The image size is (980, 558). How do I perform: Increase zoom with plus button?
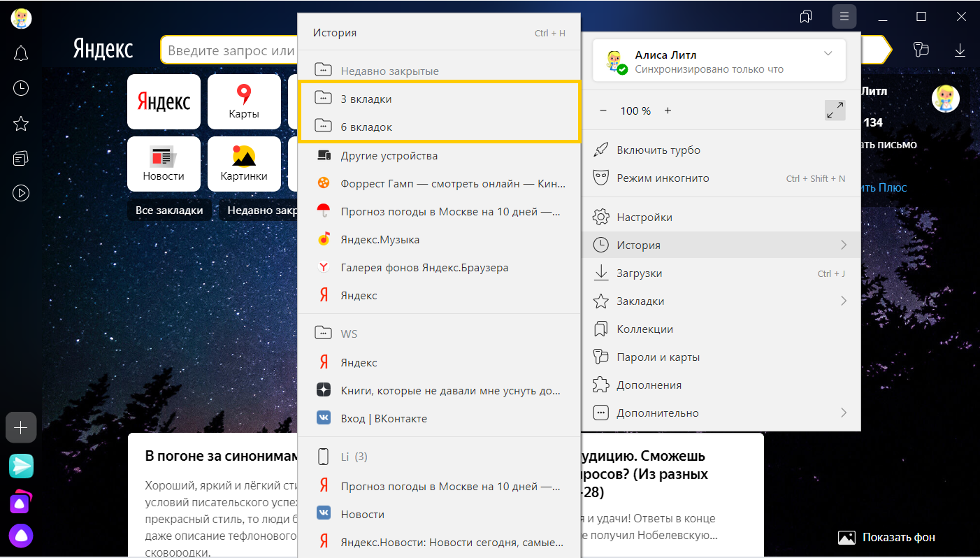pyautogui.click(x=668, y=110)
